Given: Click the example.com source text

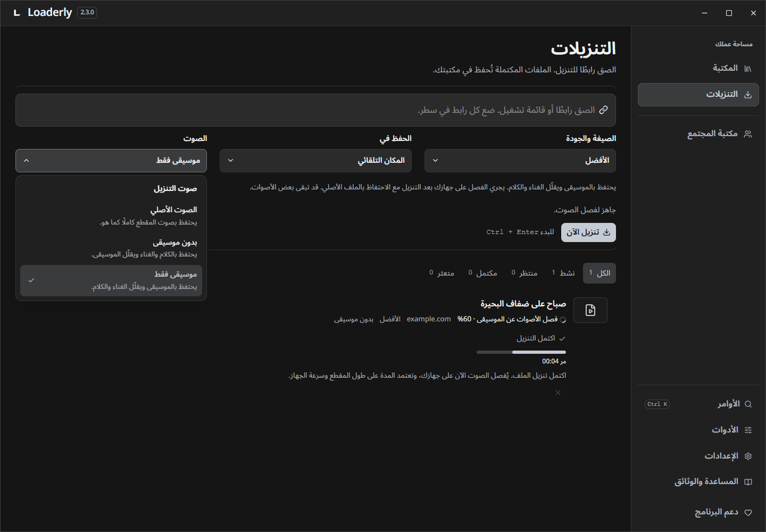Looking at the screenshot, I should coord(429,319).
